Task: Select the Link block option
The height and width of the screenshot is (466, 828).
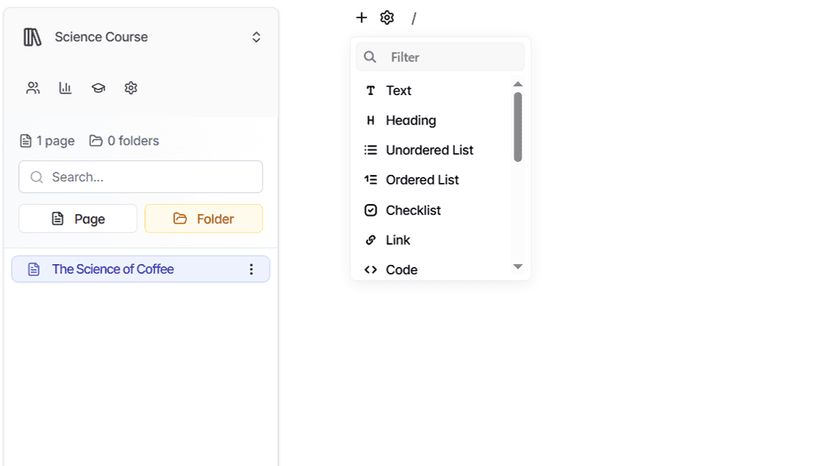Action: (398, 240)
